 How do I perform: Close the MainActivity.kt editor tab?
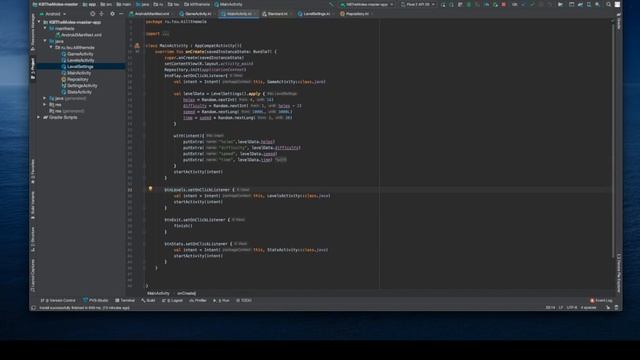255,14
